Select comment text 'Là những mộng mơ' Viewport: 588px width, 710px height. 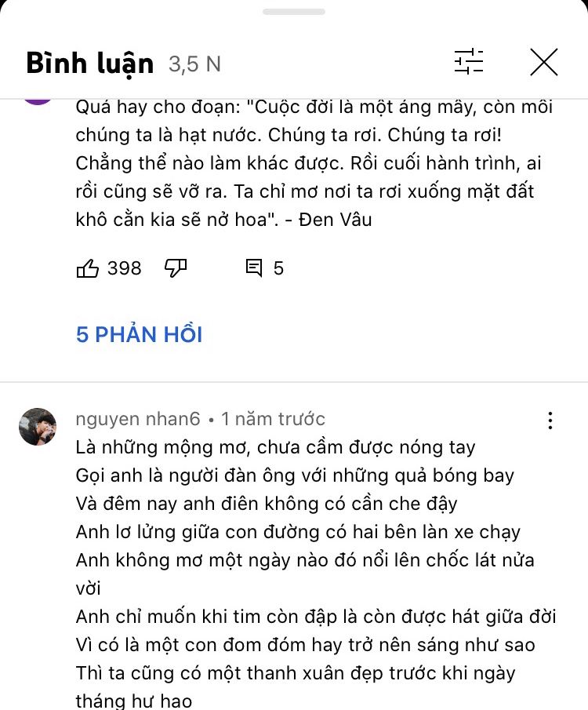click(275, 447)
